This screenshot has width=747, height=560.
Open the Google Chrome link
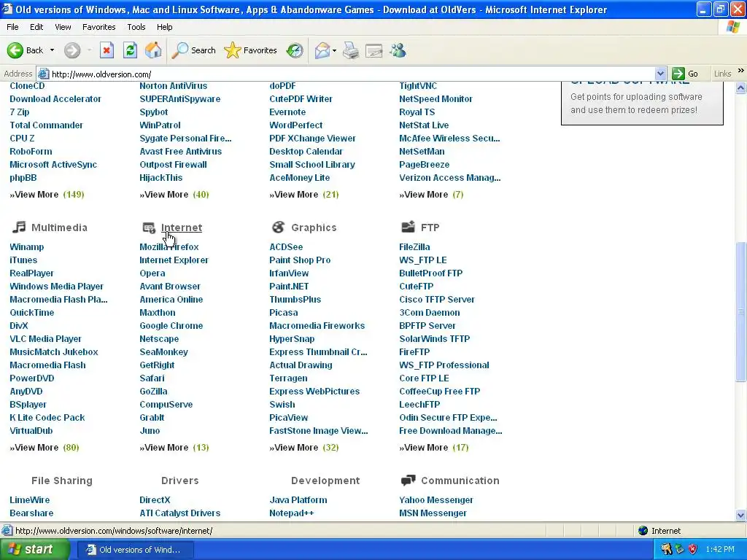[x=171, y=326]
